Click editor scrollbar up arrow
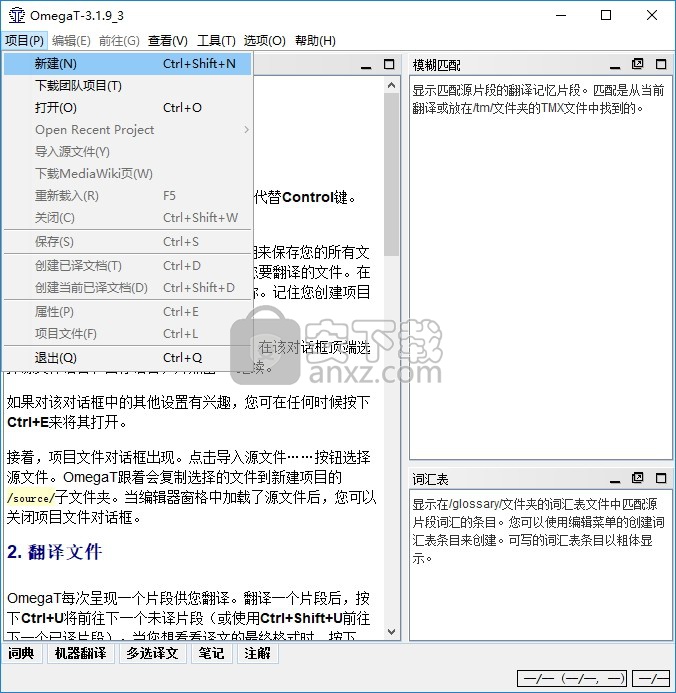This screenshot has height=693, width=676. 391,85
